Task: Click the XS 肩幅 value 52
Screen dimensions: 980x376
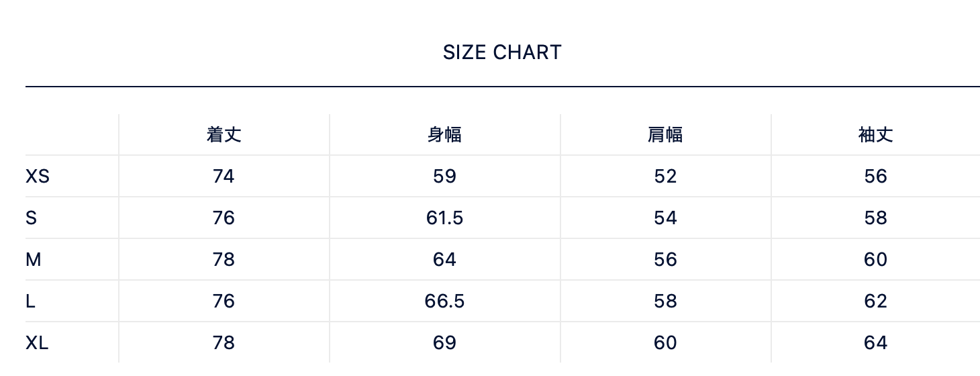Action: (665, 177)
